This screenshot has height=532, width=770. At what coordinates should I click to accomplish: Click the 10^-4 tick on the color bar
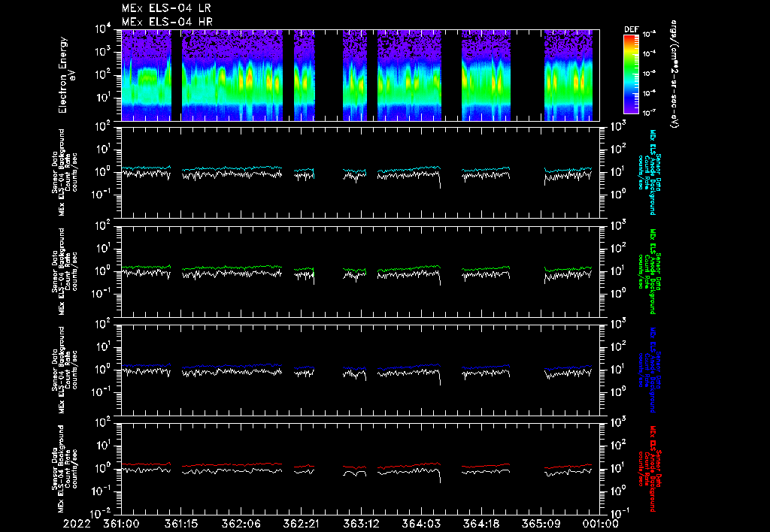[650, 53]
